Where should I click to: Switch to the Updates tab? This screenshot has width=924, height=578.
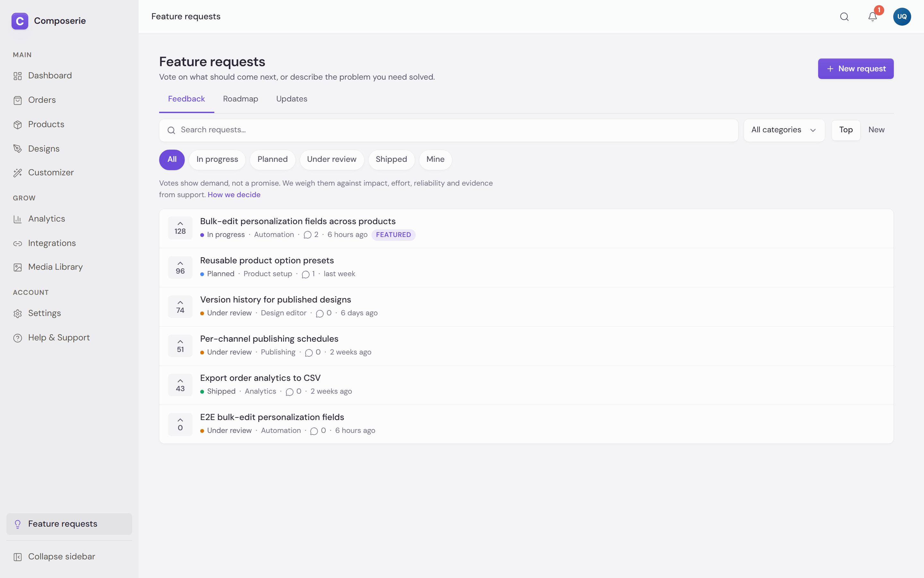[292, 99]
